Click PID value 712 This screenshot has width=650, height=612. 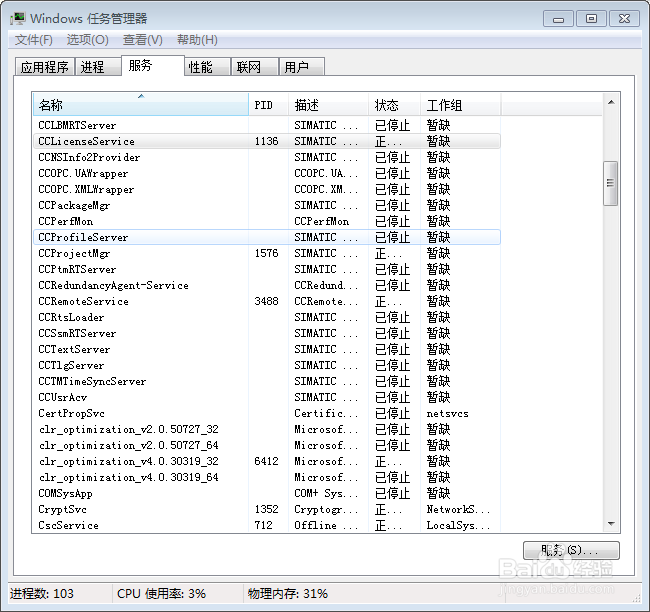(263, 525)
